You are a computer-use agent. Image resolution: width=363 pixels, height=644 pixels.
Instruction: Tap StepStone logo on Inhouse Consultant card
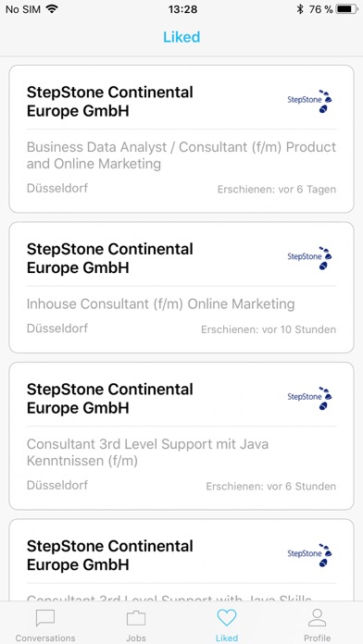click(309, 258)
